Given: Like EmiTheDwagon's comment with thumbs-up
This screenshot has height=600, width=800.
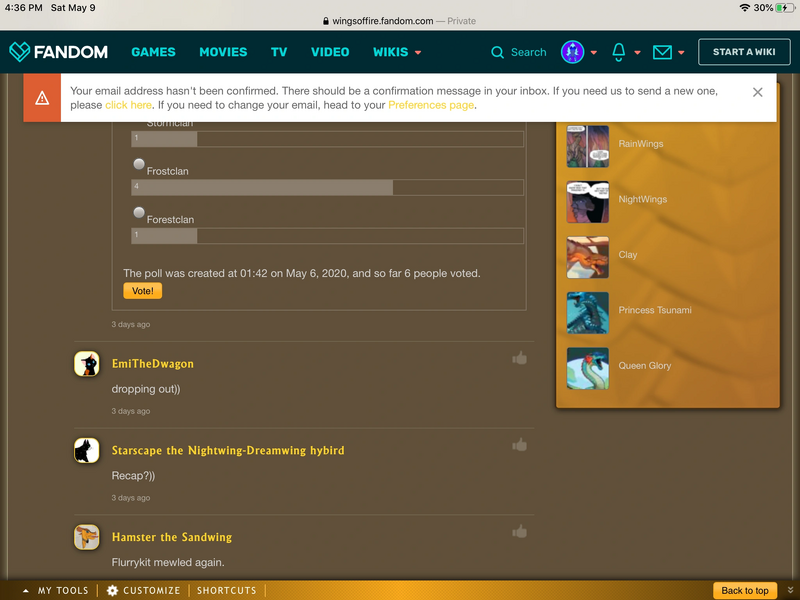Looking at the screenshot, I should click(x=519, y=358).
